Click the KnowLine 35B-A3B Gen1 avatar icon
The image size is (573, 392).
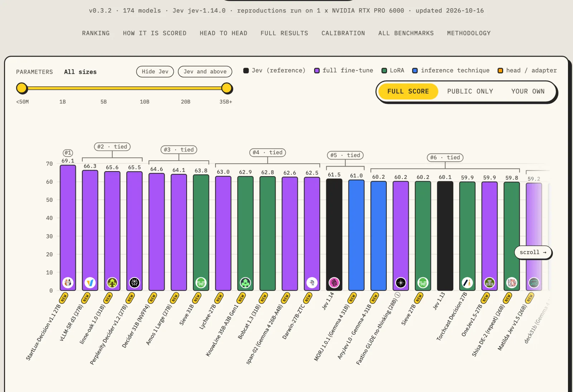[245, 283]
